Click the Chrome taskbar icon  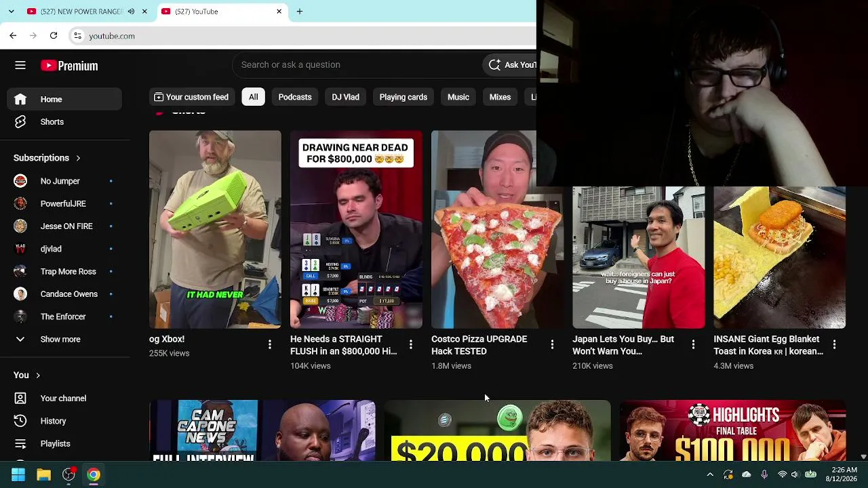click(x=94, y=474)
